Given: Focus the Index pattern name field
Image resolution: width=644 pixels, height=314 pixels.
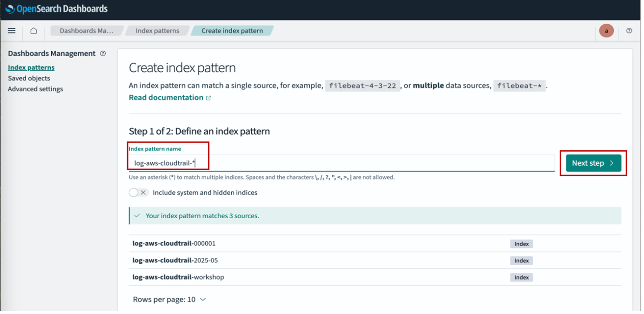Looking at the screenshot, I should point(342,163).
